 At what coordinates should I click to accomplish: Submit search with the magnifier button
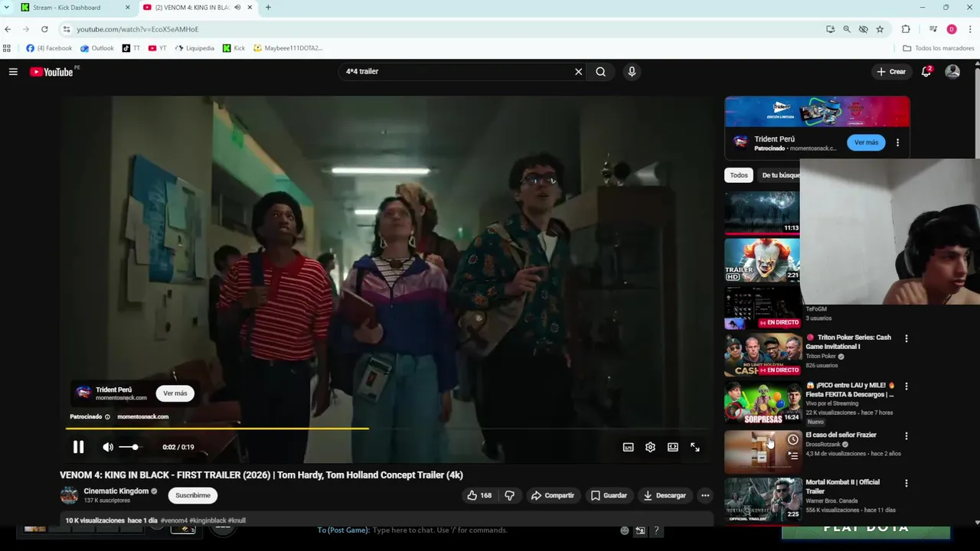click(x=601, y=72)
